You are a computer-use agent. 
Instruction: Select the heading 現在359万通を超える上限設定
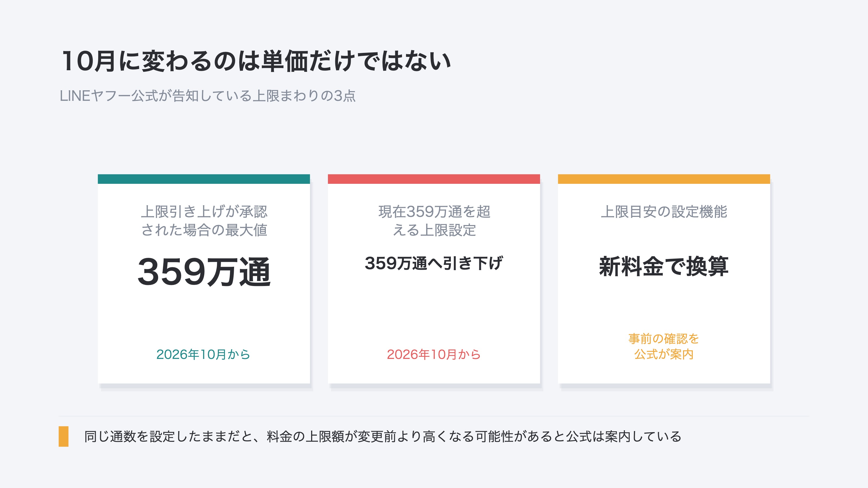click(x=434, y=221)
